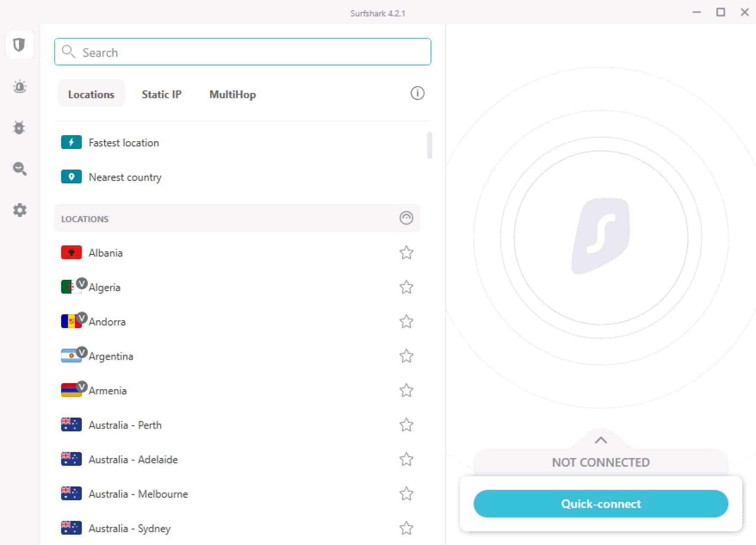Viewport: 756px width, 545px height.
Task: Click the speedometer icon in LOCATIONS header
Action: [405, 218]
